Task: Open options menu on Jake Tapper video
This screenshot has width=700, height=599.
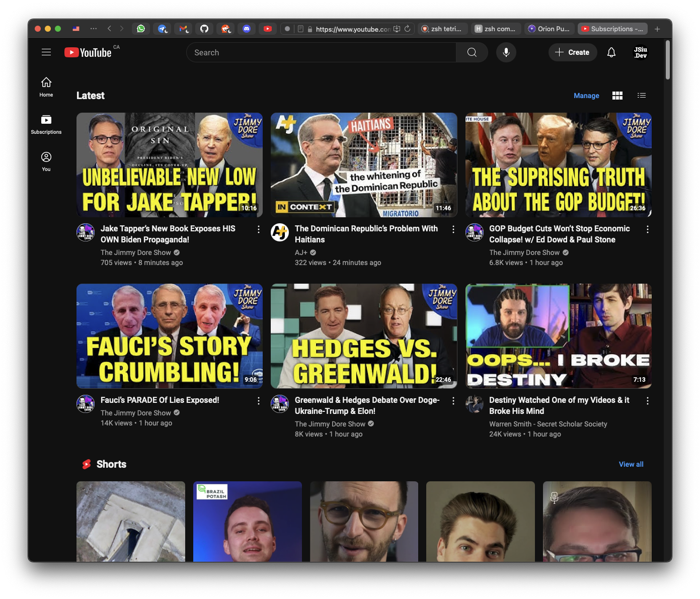Action: pyautogui.click(x=259, y=229)
